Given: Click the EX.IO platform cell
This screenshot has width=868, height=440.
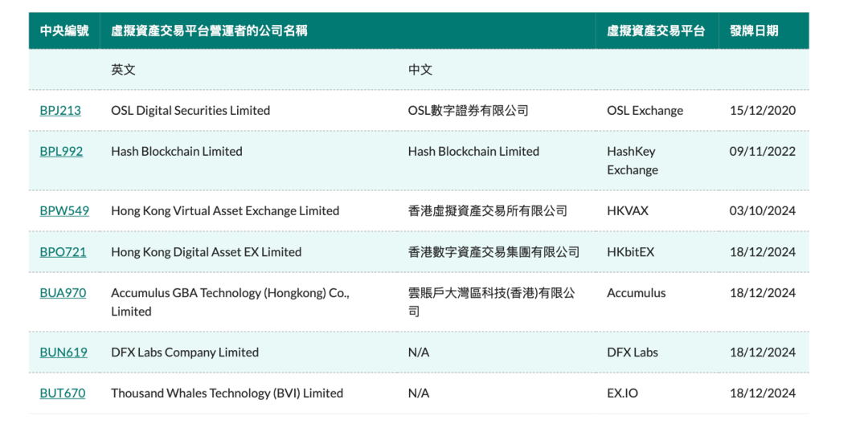Looking at the screenshot, I should (x=623, y=393).
